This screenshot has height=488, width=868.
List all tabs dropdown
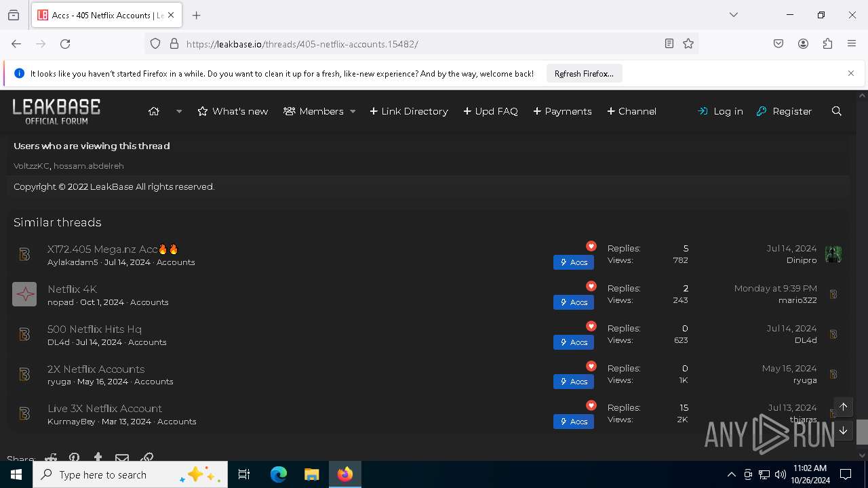(x=734, y=15)
